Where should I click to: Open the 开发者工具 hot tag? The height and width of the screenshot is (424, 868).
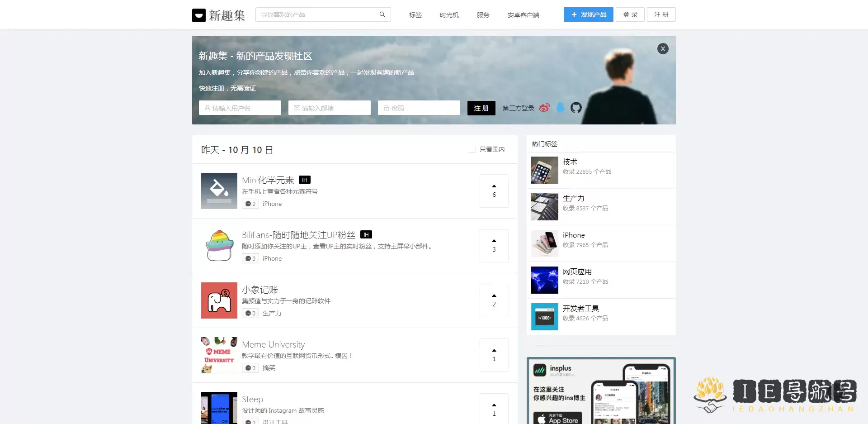(580, 309)
